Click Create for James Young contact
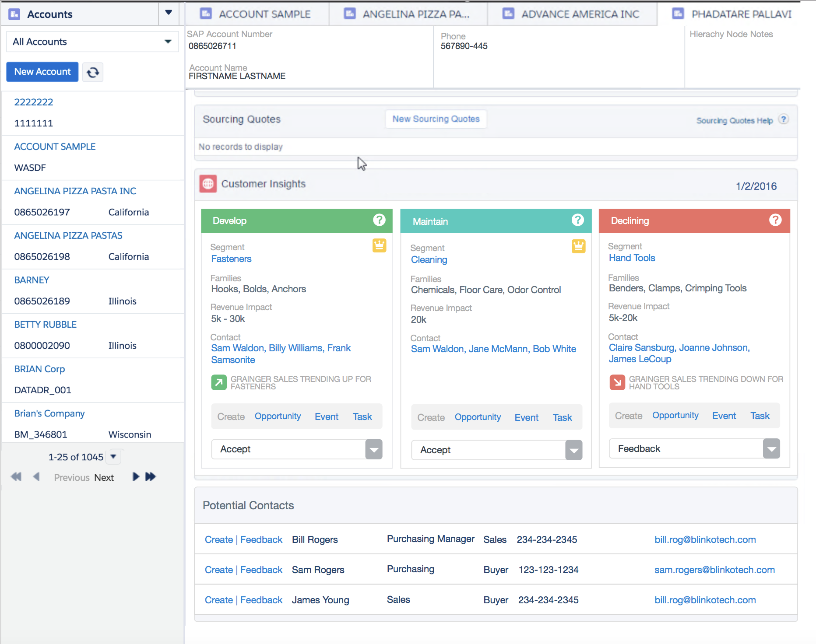 (x=219, y=600)
